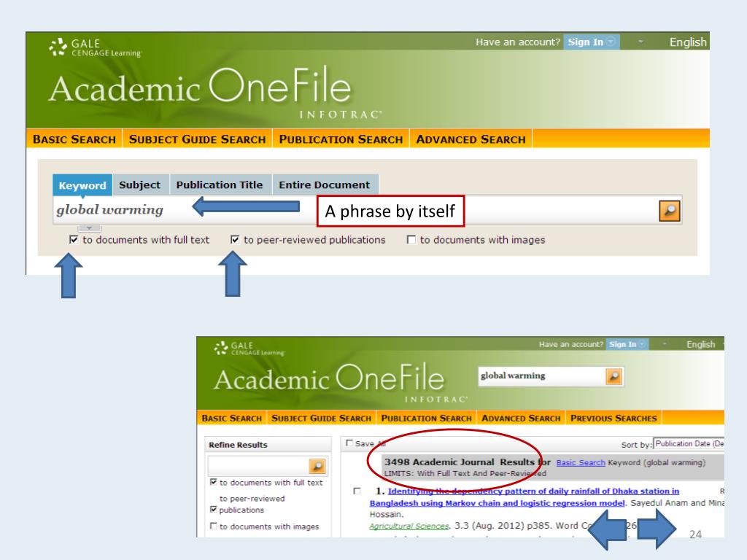
Task: Click the 'Refine Results' panel heading
Action: click(238, 445)
